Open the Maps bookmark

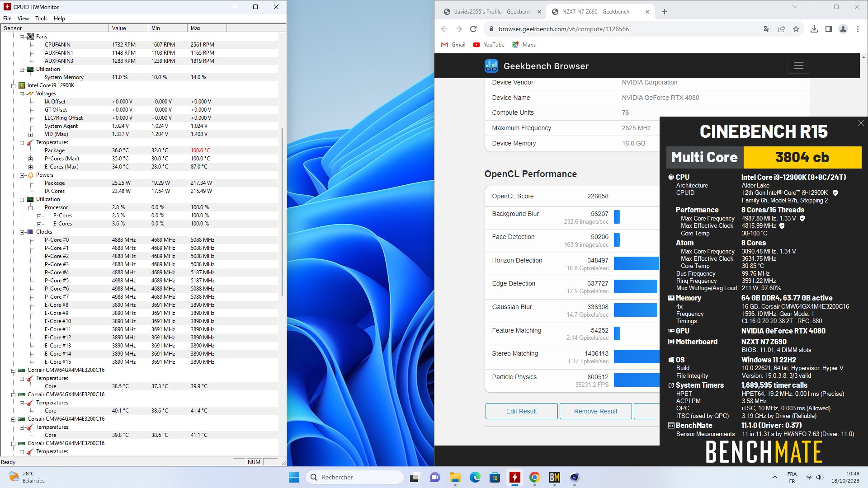click(524, 45)
